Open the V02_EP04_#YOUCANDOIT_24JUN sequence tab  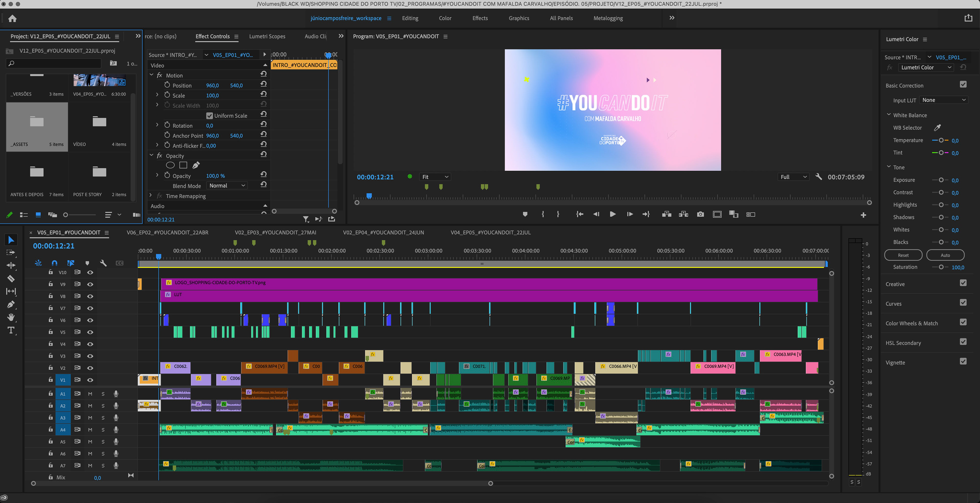pyautogui.click(x=383, y=232)
